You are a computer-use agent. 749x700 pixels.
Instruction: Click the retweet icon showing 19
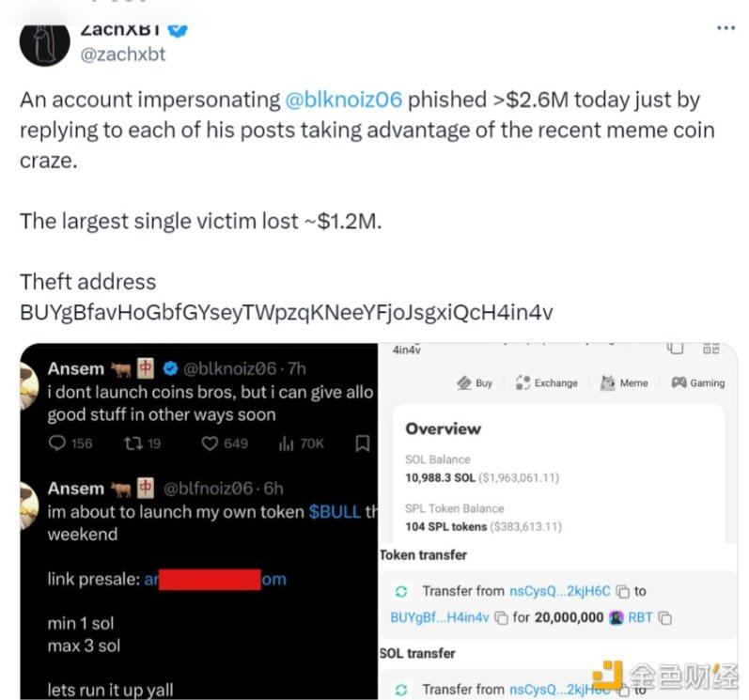tap(133, 443)
